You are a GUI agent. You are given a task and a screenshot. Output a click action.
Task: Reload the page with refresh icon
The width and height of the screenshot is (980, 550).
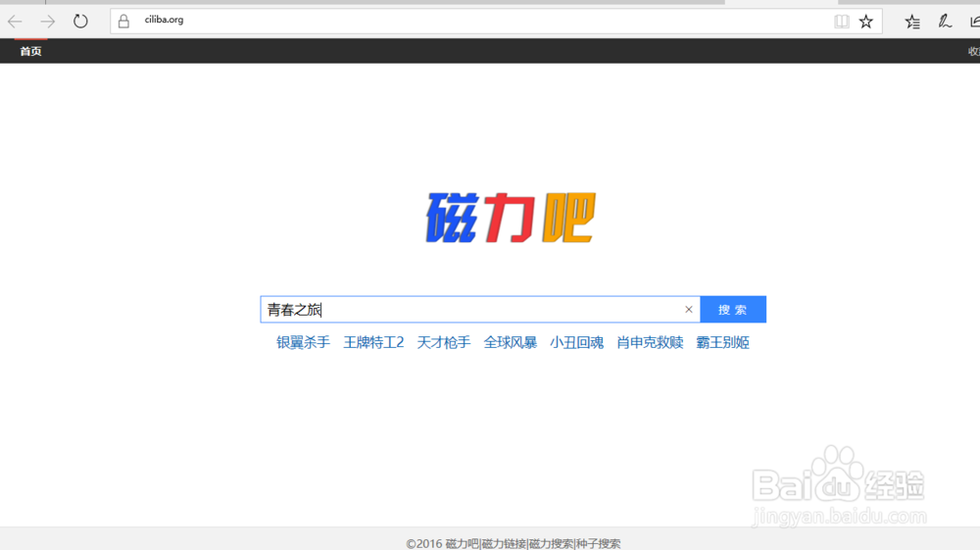coord(80,22)
